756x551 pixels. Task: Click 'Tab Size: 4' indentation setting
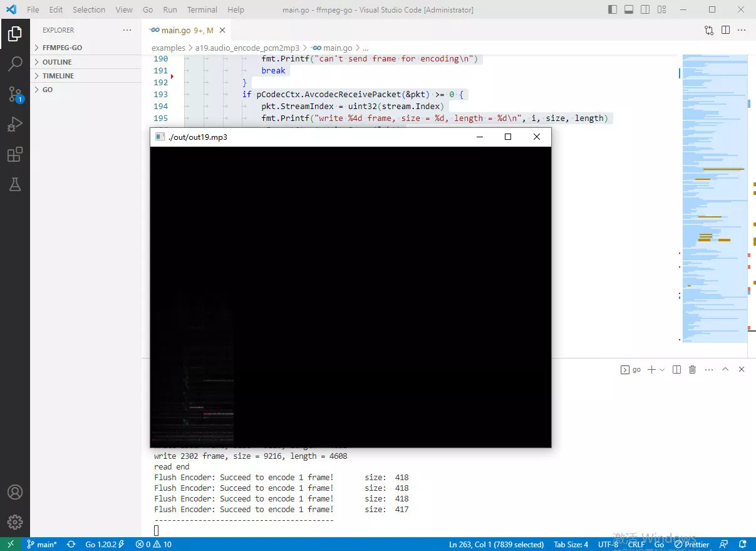coord(571,544)
